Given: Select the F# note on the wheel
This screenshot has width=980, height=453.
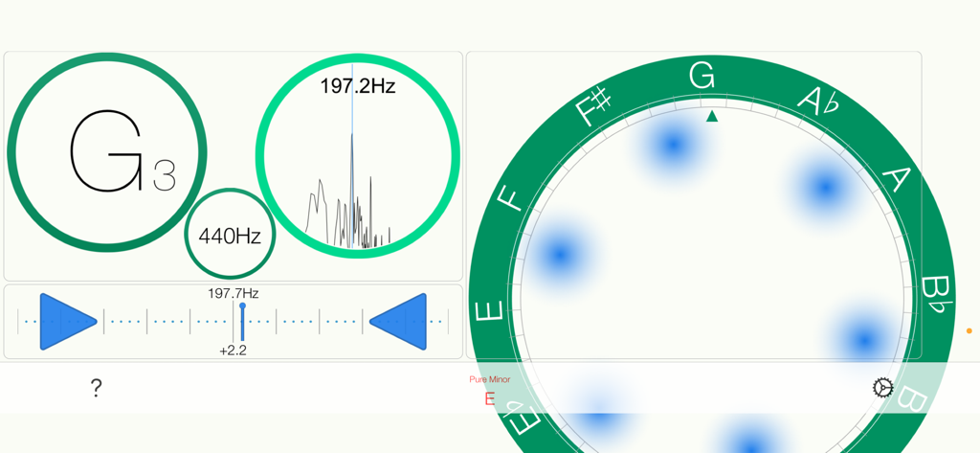Looking at the screenshot, I should pos(594,106).
